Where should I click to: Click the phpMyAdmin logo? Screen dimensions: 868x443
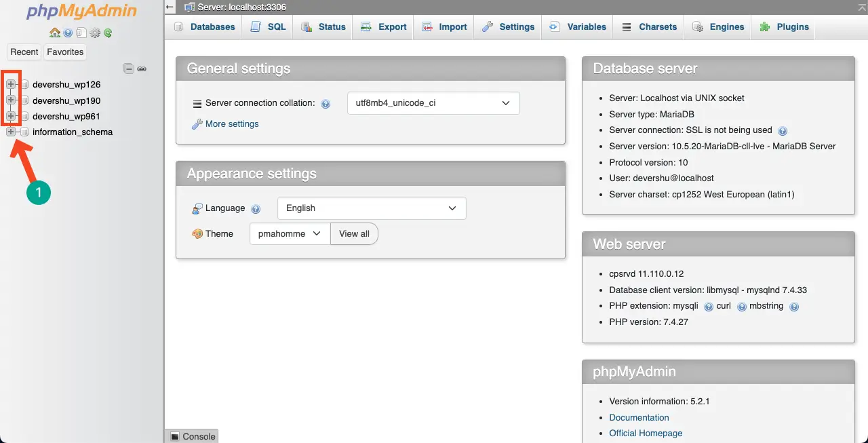pos(81,12)
